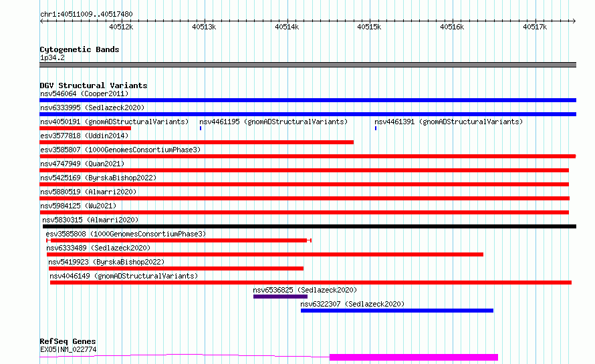The height and width of the screenshot is (364, 595).
Task: Click the nsv4050191 gnomAD red bar
Action: [x=86, y=128]
